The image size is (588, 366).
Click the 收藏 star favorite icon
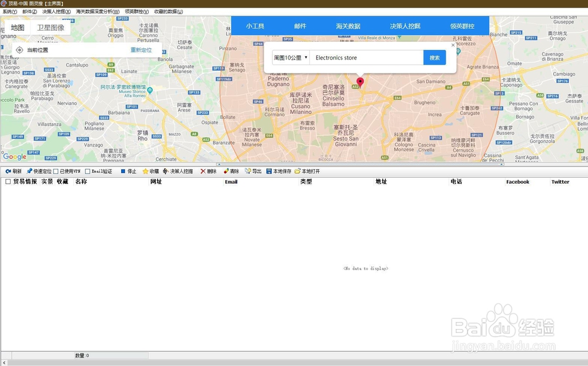point(145,171)
